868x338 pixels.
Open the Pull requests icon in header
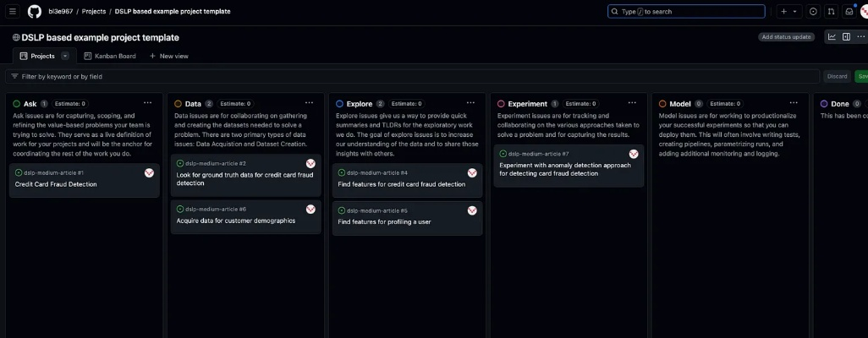coord(831,12)
